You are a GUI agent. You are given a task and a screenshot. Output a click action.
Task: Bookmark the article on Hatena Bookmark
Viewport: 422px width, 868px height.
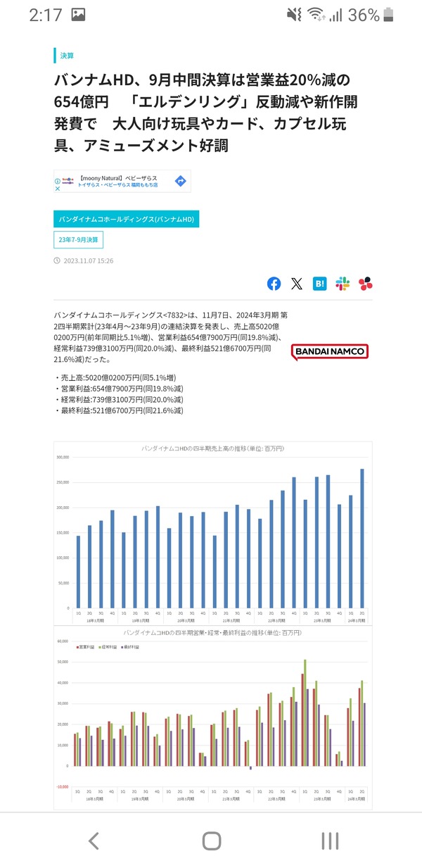(x=319, y=284)
